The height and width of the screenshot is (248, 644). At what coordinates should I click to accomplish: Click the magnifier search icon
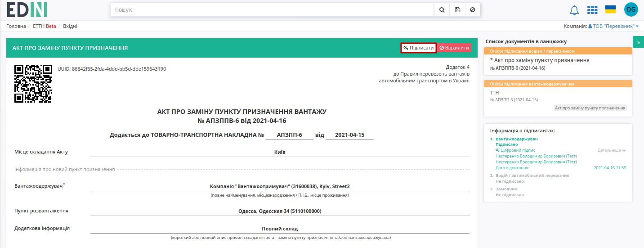tap(442, 9)
